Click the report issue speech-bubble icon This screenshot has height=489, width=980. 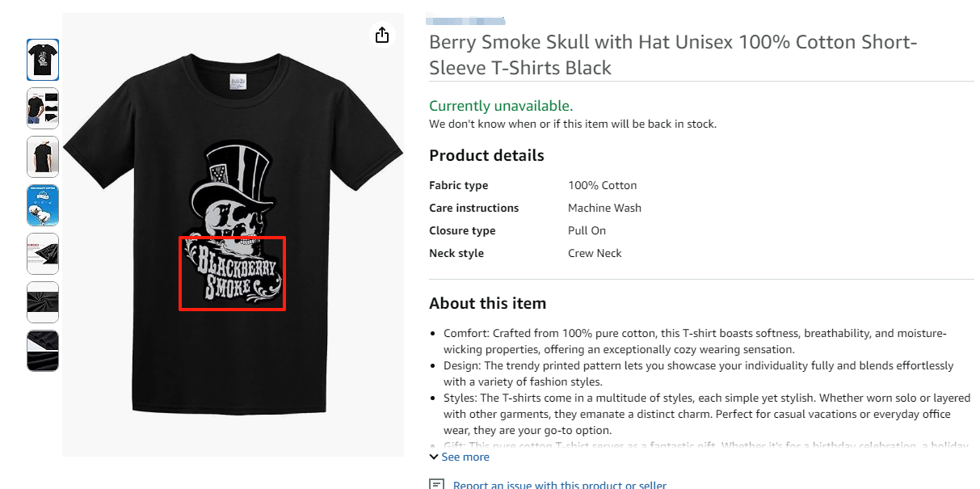436,485
